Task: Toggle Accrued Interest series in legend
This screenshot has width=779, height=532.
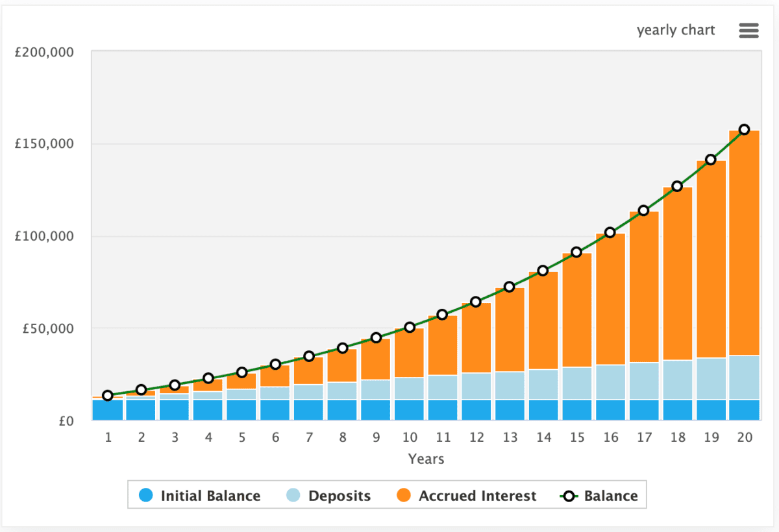Action: (x=466, y=496)
